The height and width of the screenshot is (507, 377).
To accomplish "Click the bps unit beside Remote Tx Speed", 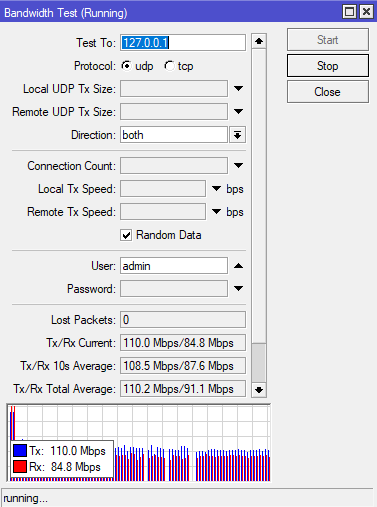I will point(235,212).
